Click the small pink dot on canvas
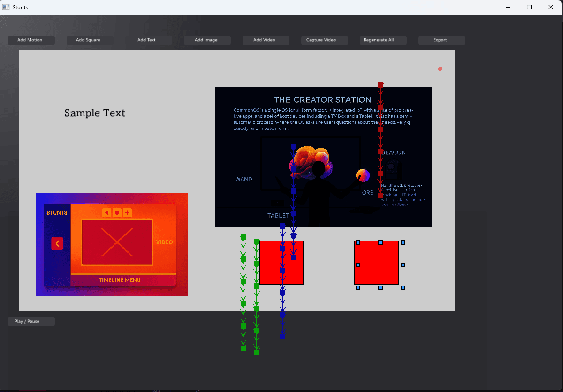 tap(440, 69)
